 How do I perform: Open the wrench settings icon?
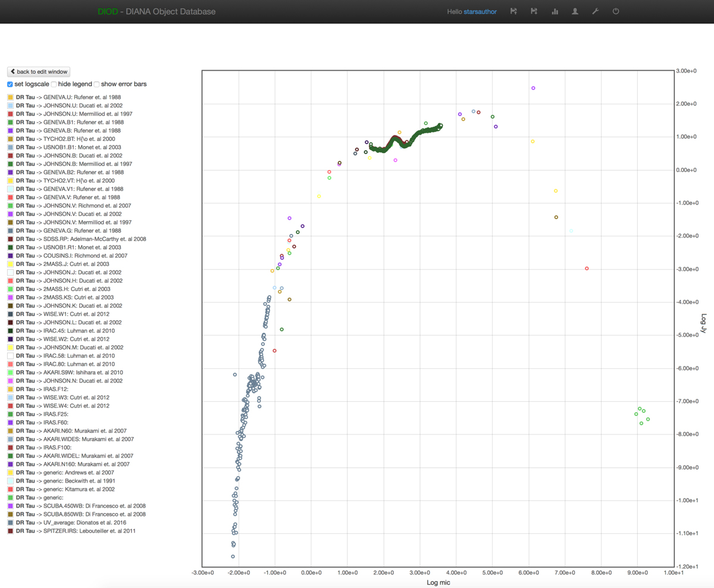pyautogui.click(x=595, y=11)
